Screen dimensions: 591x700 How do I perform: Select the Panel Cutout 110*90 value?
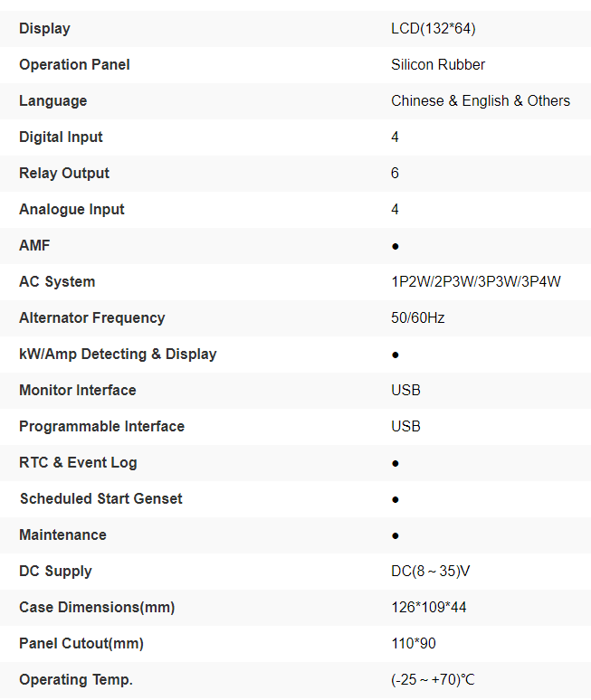pyautogui.click(x=412, y=644)
